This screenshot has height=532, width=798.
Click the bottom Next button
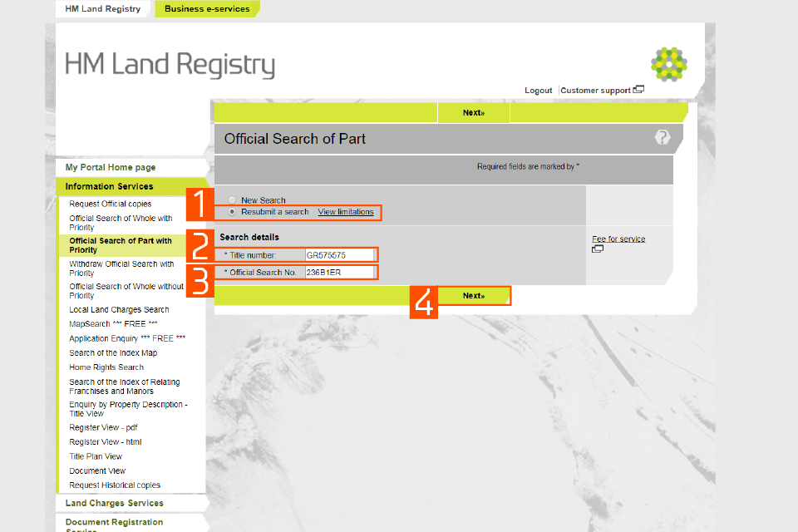tap(473, 296)
